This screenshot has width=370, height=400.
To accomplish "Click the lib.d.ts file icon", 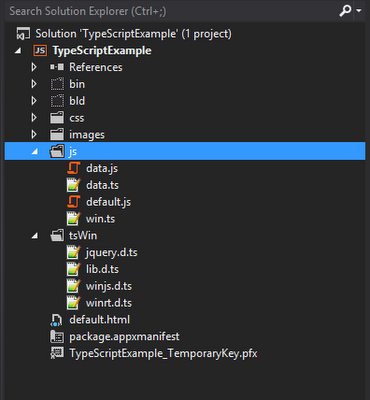I will 74,269.
